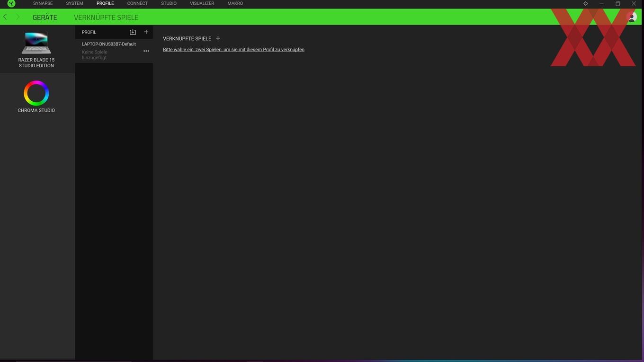Open the GERÄTE subtab
This screenshot has width=644, height=362.
click(45, 18)
